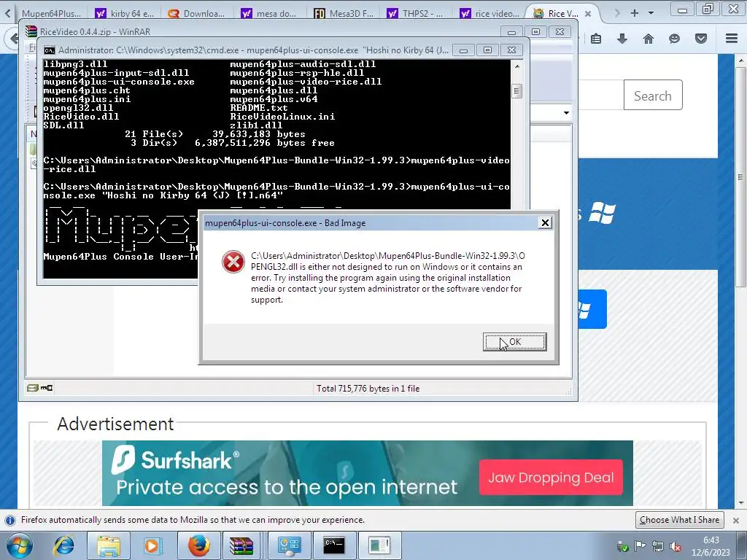Open Internet Explorer from the taskbar
The width and height of the screenshot is (747, 560).
[x=65, y=545]
